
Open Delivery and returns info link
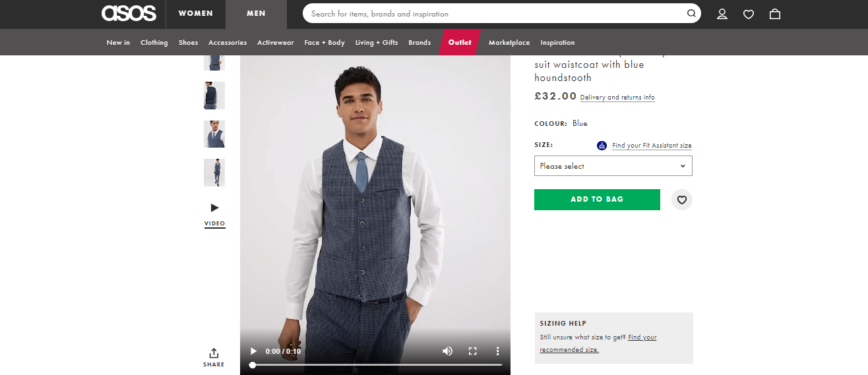click(x=617, y=98)
